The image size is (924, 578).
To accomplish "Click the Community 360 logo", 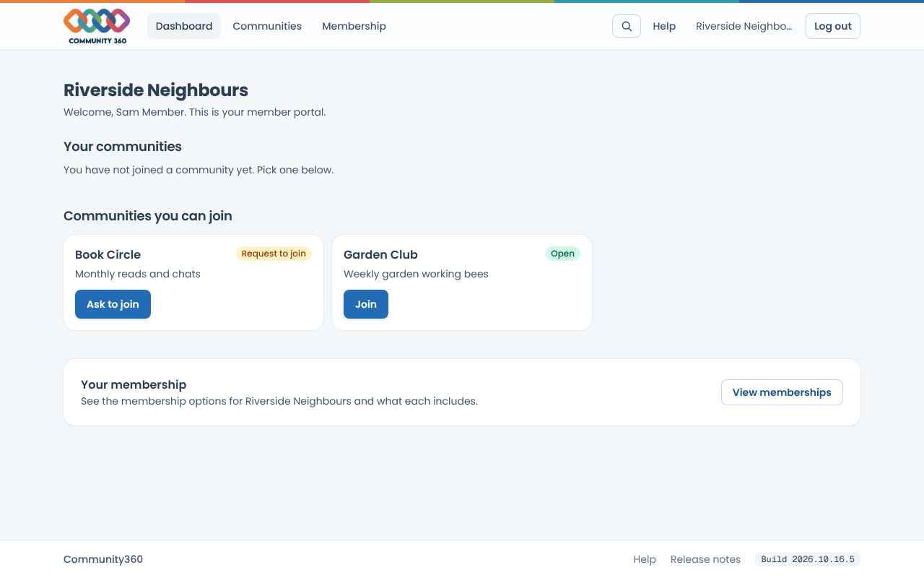I will (97, 26).
